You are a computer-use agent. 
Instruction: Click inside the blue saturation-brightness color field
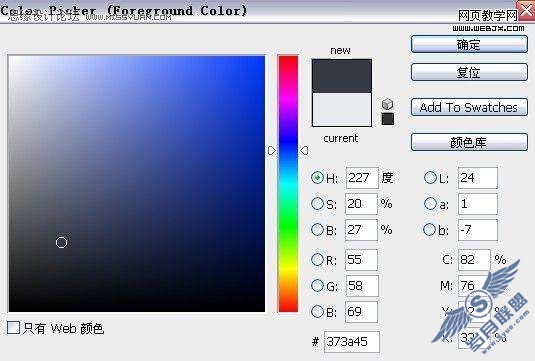point(136,184)
